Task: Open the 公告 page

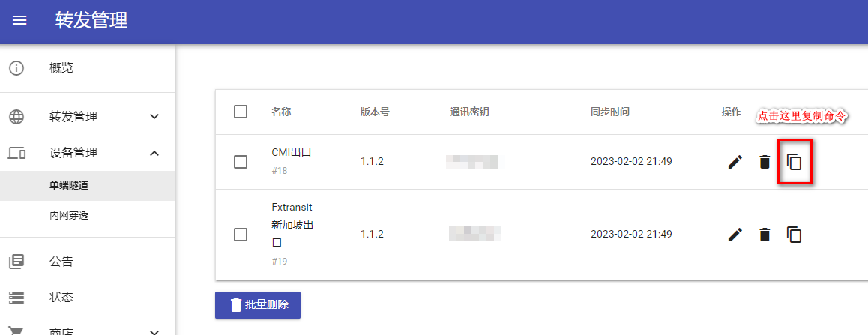Action: click(x=88, y=262)
